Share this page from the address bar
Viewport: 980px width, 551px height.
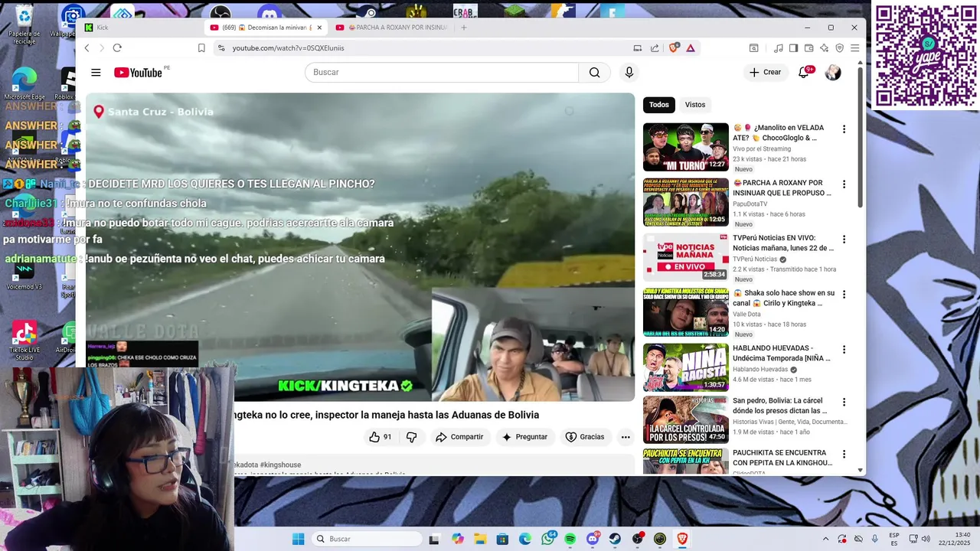click(655, 47)
